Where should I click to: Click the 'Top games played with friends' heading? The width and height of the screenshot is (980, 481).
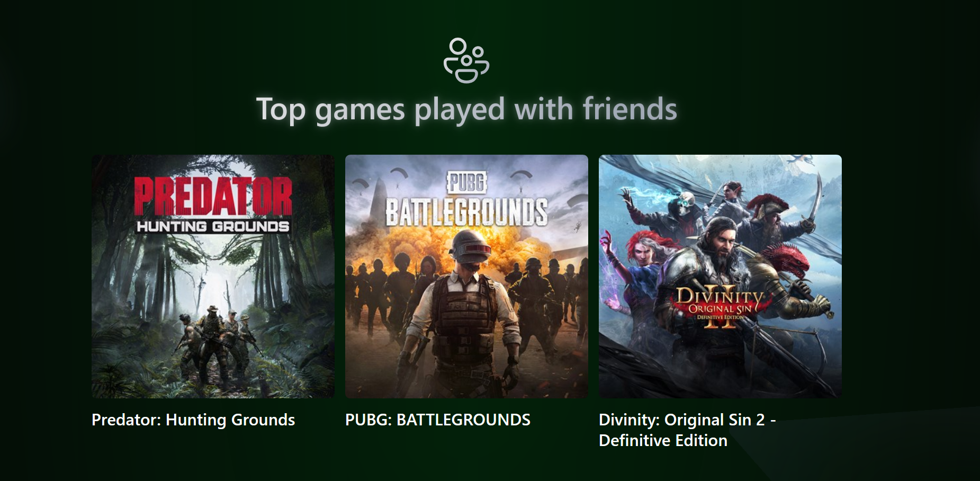tap(466, 109)
